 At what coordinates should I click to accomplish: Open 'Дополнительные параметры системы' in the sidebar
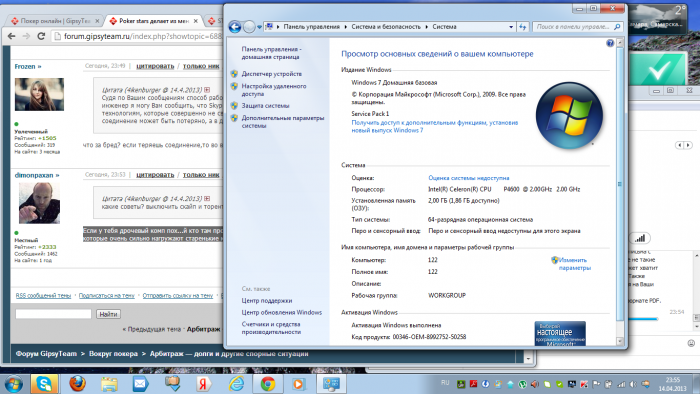283,122
